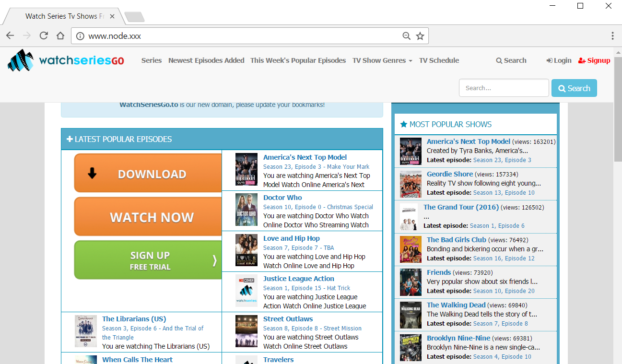Open Season 23, Episode 3 - Make Your Mark
The height and width of the screenshot is (364, 622).
(316, 166)
